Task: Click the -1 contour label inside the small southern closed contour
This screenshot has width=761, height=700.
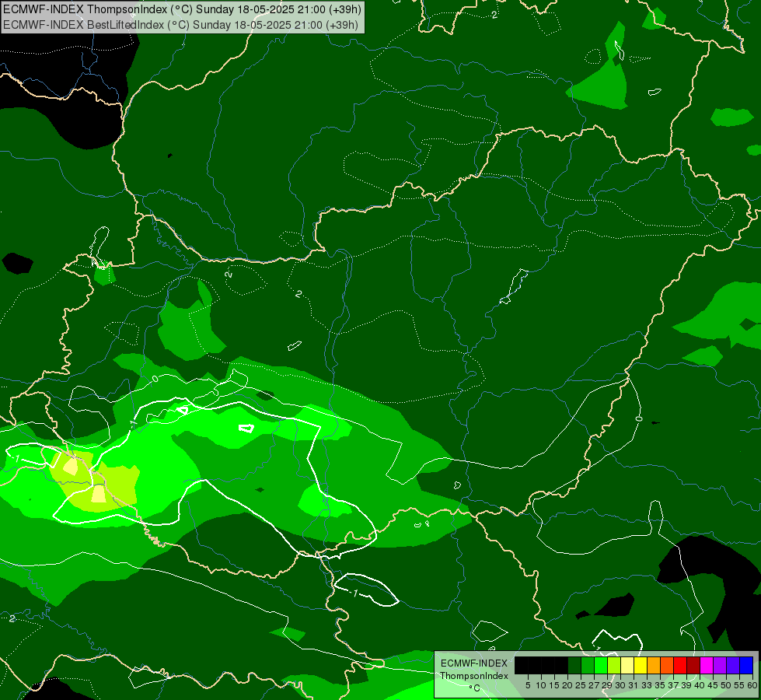Action: pyautogui.click(x=354, y=593)
